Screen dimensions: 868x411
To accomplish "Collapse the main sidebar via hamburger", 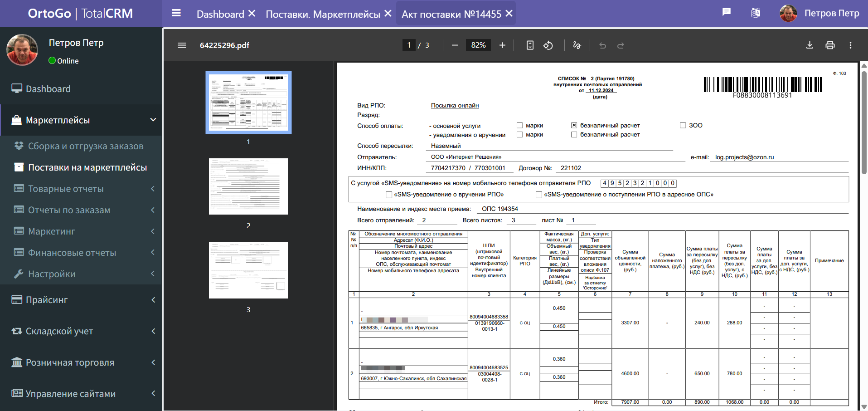I will pyautogui.click(x=176, y=13).
